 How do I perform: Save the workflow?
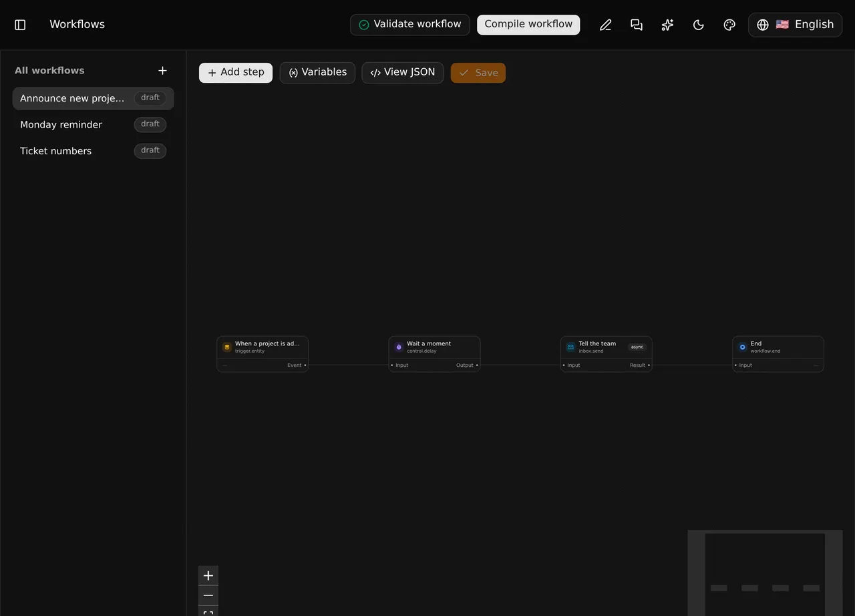point(478,73)
